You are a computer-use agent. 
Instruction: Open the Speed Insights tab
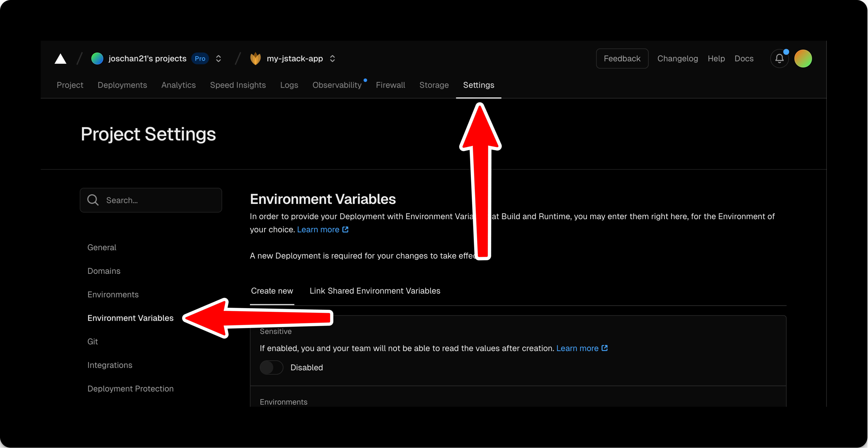pyautogui.click(x=238, y=85)
